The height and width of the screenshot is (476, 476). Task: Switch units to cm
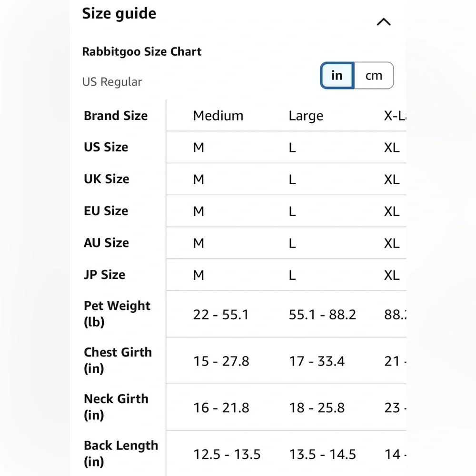tap(374, 76)
